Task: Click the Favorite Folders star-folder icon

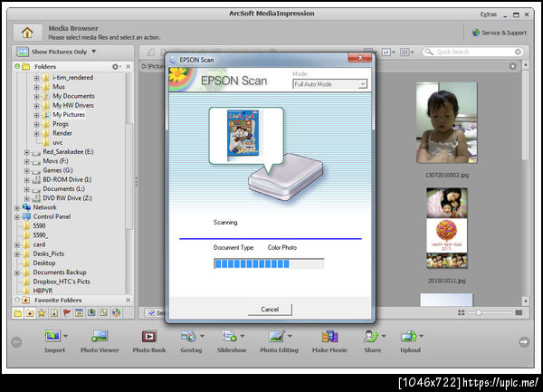Action: click(30, 313)
